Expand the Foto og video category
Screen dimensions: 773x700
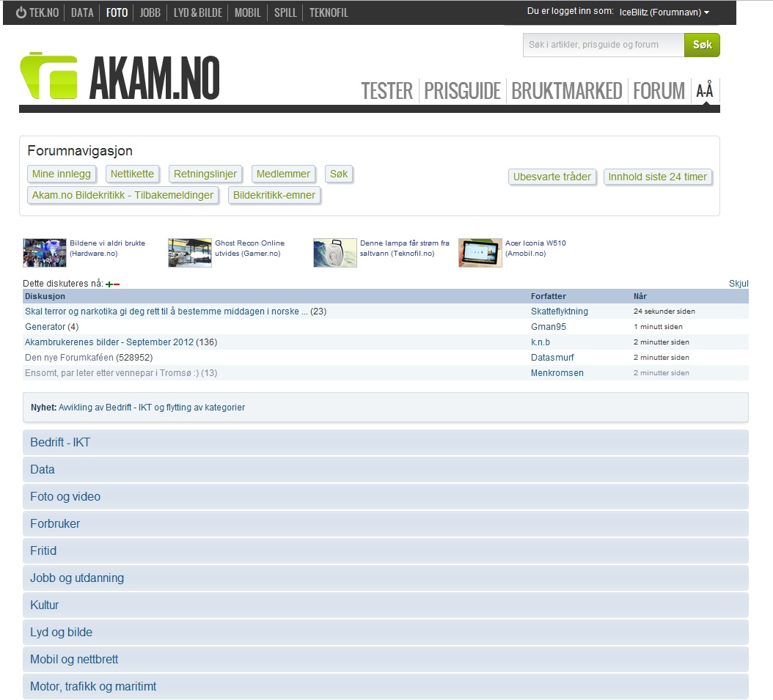point(386,496)
